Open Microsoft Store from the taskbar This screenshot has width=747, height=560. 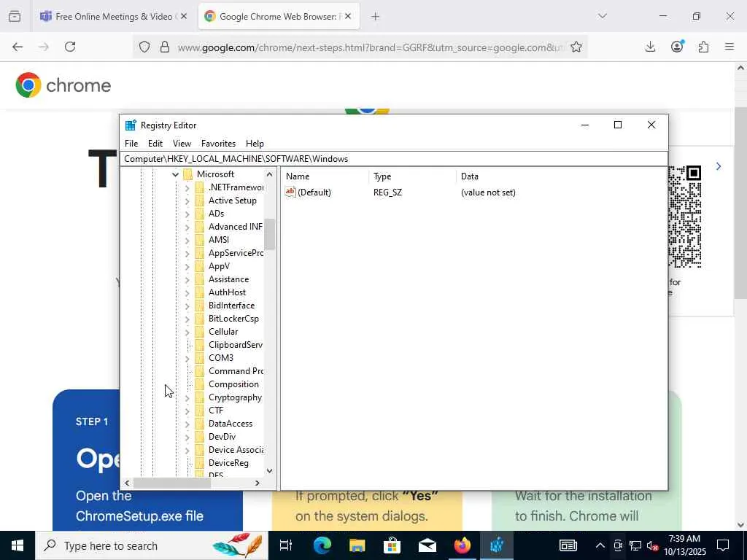[x=392, y=545]
